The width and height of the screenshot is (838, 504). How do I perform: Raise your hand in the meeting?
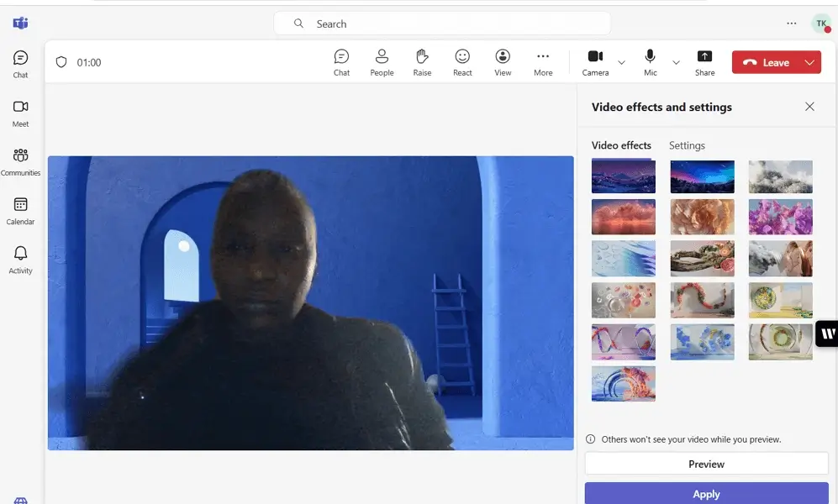coord(422,62)
